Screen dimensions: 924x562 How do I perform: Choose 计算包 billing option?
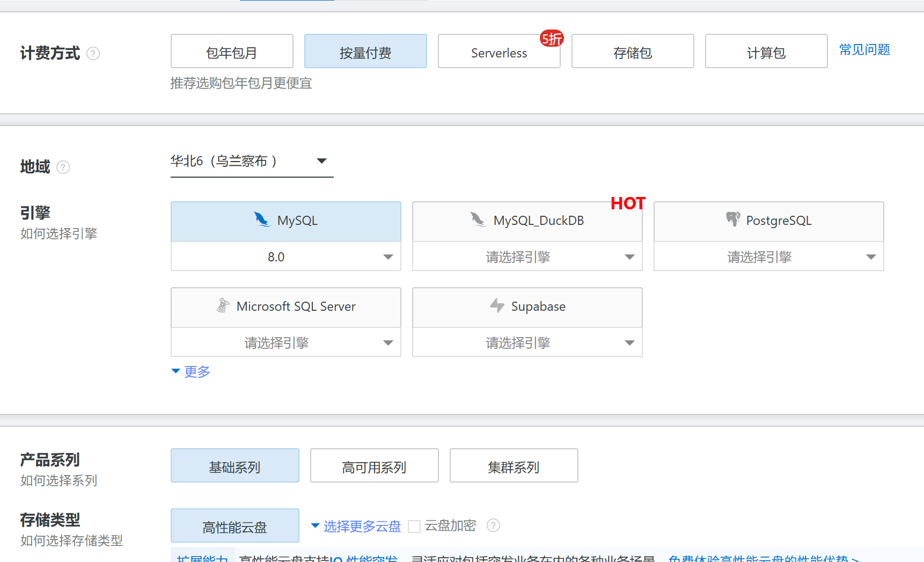[766, 52]
